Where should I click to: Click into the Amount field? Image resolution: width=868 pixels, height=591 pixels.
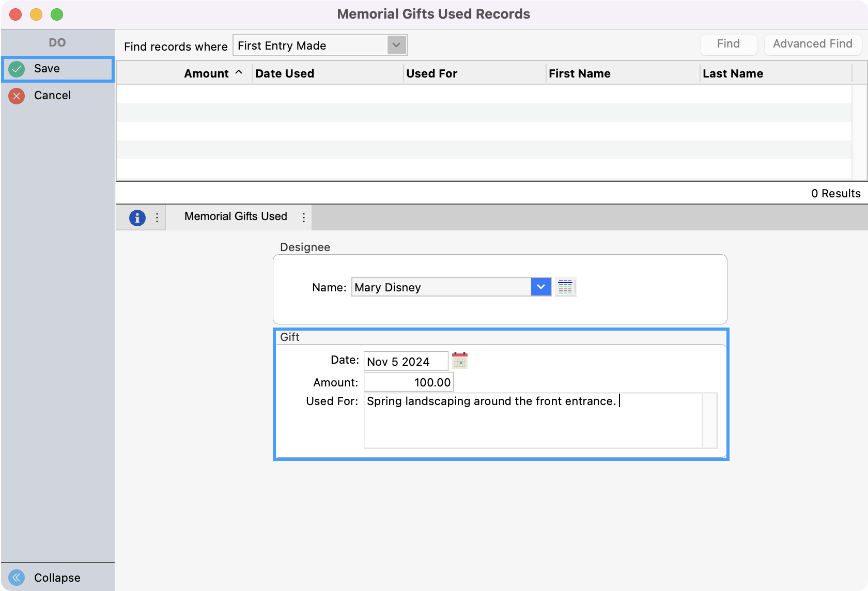(x=408, y=382)
